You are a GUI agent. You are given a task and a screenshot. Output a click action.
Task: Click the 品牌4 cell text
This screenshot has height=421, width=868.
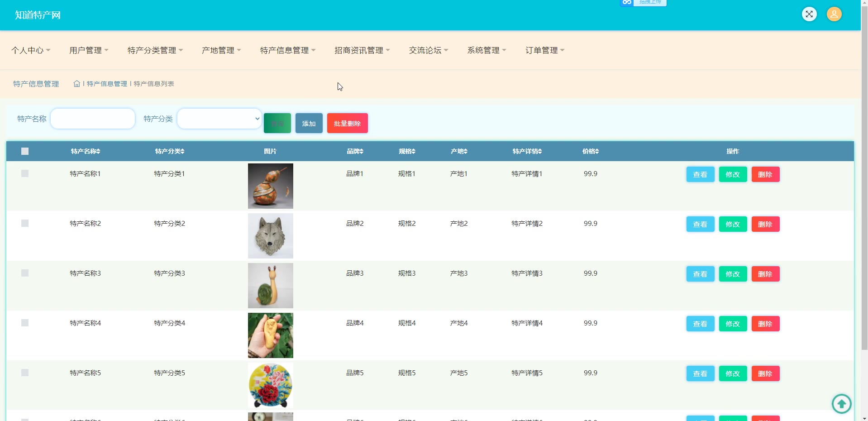coord(355,323)
